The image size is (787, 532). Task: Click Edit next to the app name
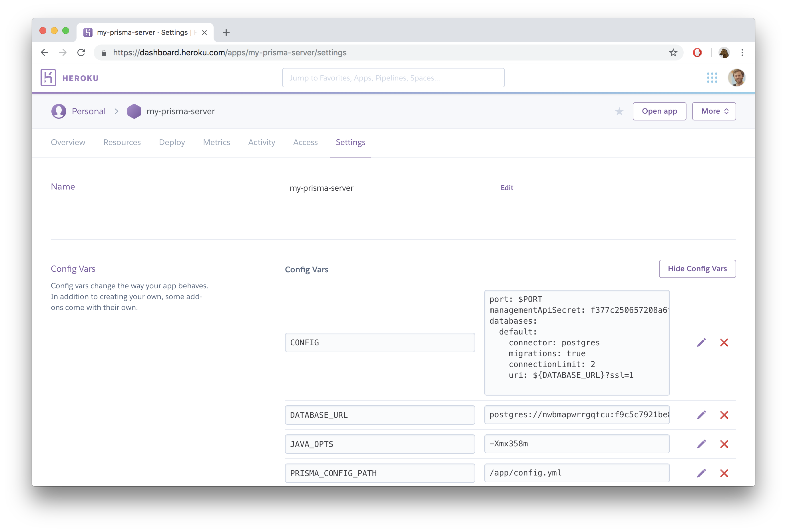[507, 188]
